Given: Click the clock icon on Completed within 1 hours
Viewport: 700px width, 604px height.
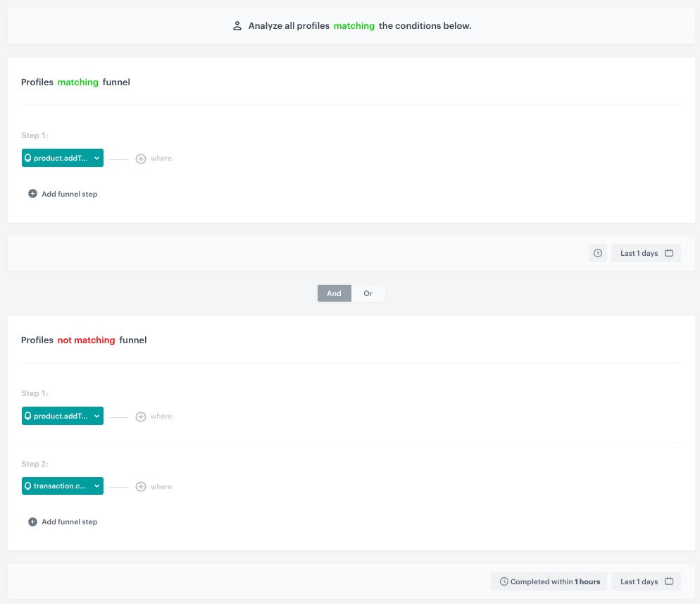Looking at the screenshot, I should [505, 581].
